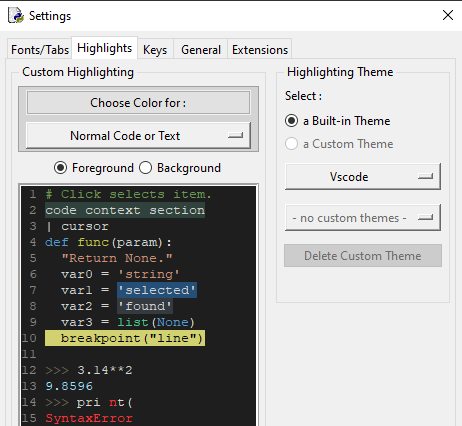Switch to the Fonts/Tabs tab
The image size is (462, 426).
click(40, 50)
